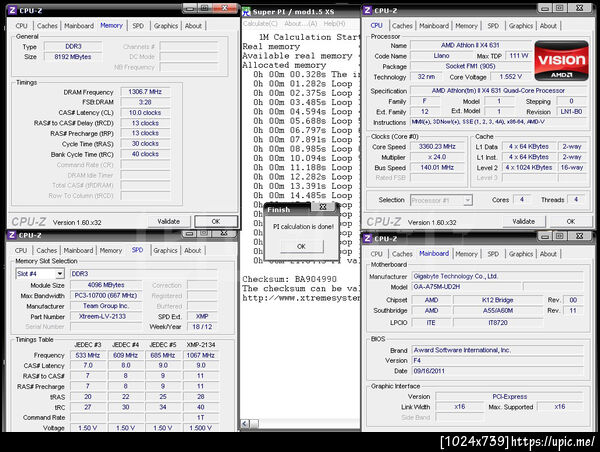The width and height of the screenshot is (600, 452).
Task: Click the motherboard Model field GA-A75M-UD2H
Action: (466, 287)
